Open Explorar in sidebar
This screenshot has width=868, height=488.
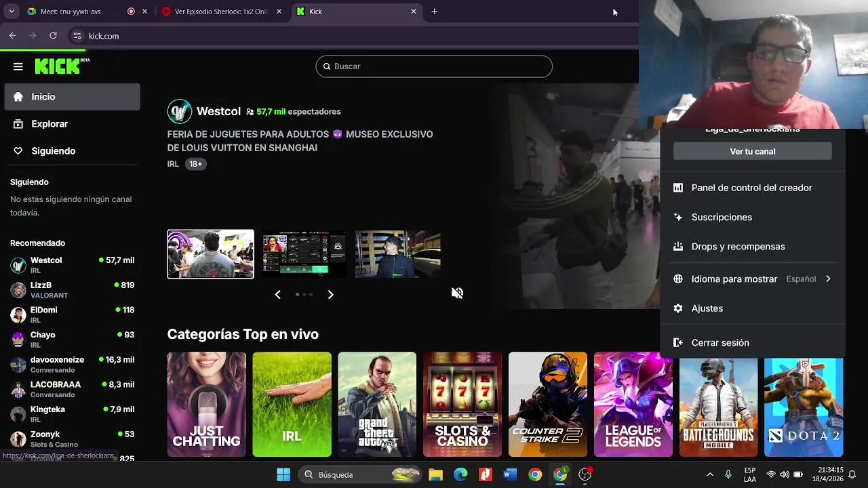tap(73, 124)
